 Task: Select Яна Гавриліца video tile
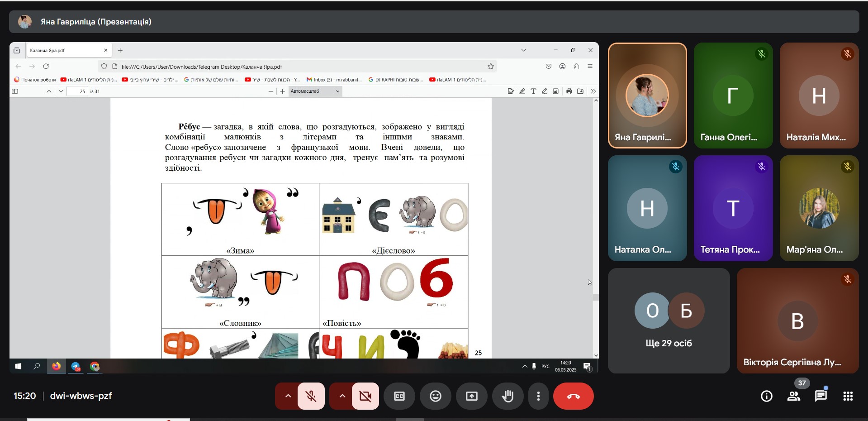(647, 96)
